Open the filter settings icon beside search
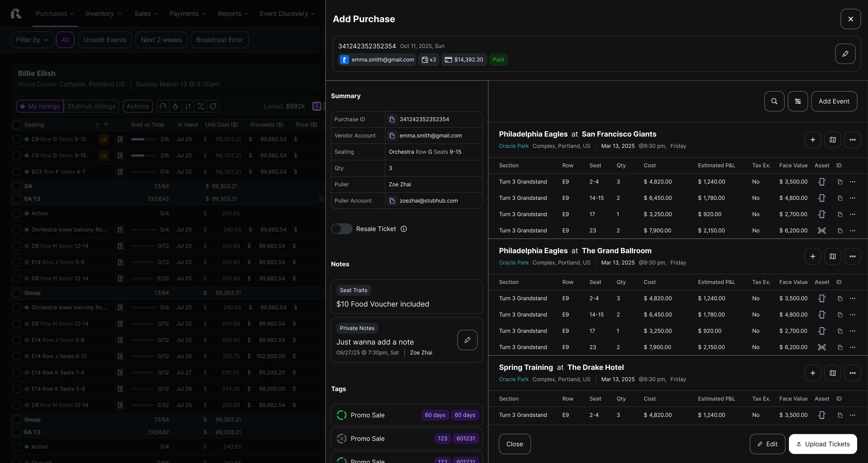Image resolution: width=868 pixels, height=463 pixels. [x=797, y=101]
